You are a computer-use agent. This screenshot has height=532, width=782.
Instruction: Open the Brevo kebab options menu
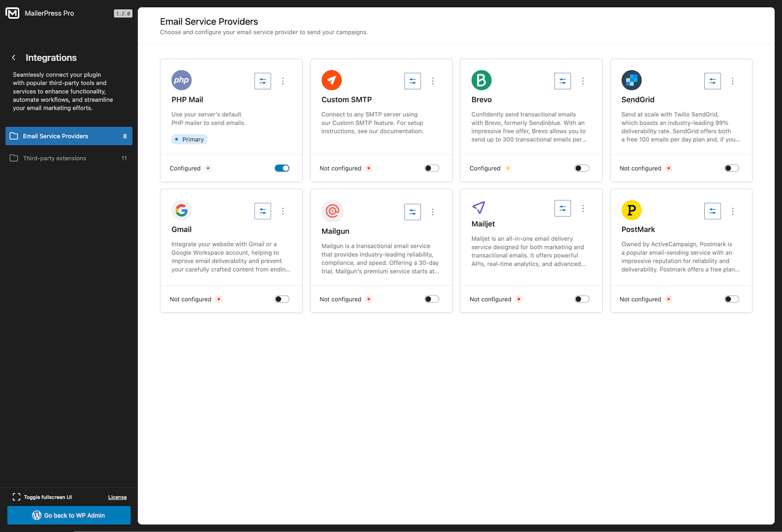[x=583, y=81]
